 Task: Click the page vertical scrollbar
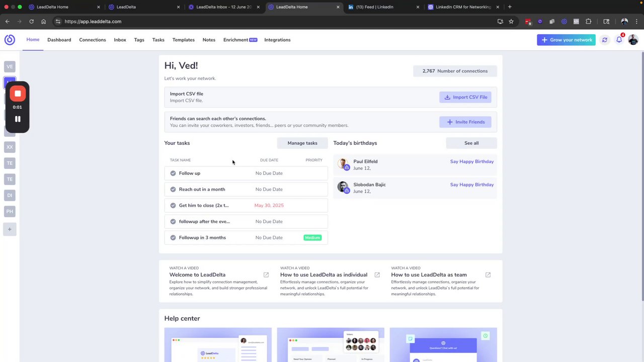pyautogui.click(x=641, y=176)
